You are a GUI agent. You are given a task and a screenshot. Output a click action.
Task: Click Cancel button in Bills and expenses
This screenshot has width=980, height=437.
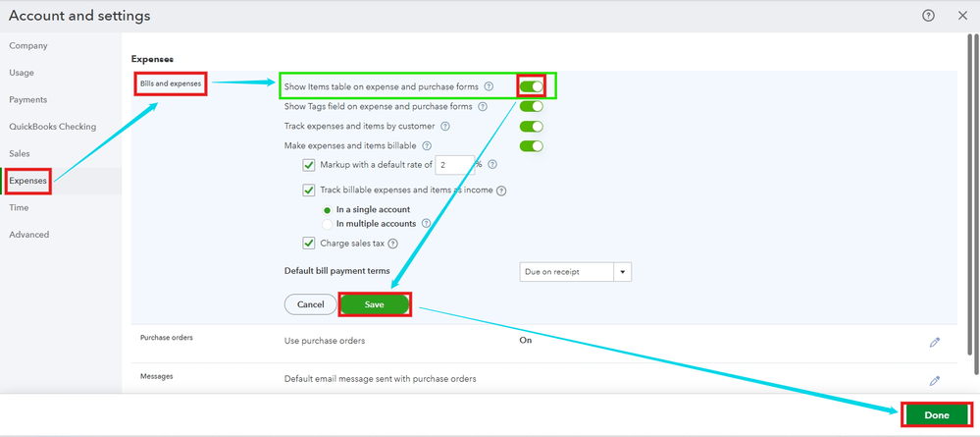pos(311,304)
